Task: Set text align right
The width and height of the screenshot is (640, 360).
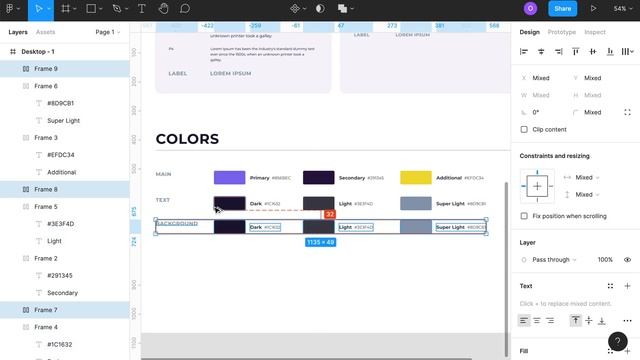Action: click(x=550, y=321)
